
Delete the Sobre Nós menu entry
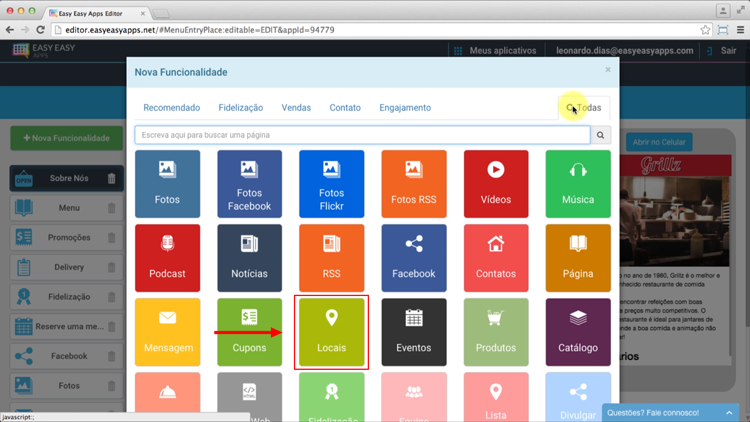[x=111, y=179]
